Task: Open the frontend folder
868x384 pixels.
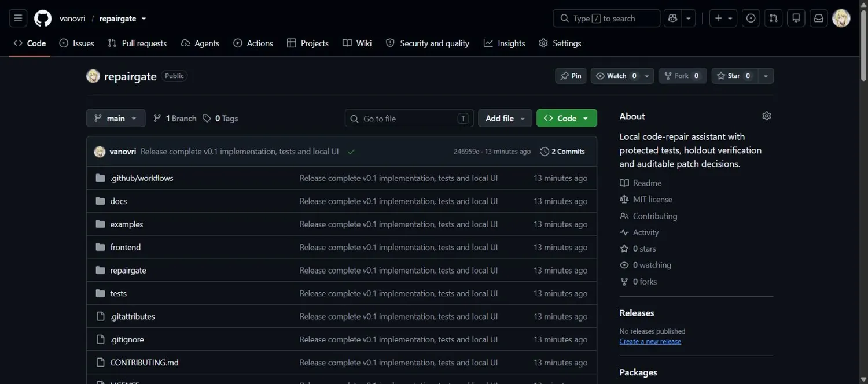Action: coord(126,248)
